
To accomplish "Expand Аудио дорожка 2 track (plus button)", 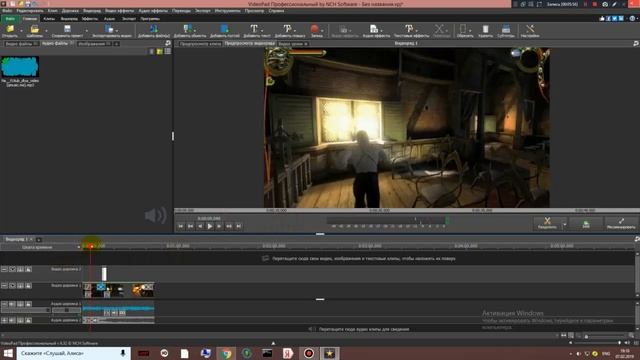I will point(4,320).
